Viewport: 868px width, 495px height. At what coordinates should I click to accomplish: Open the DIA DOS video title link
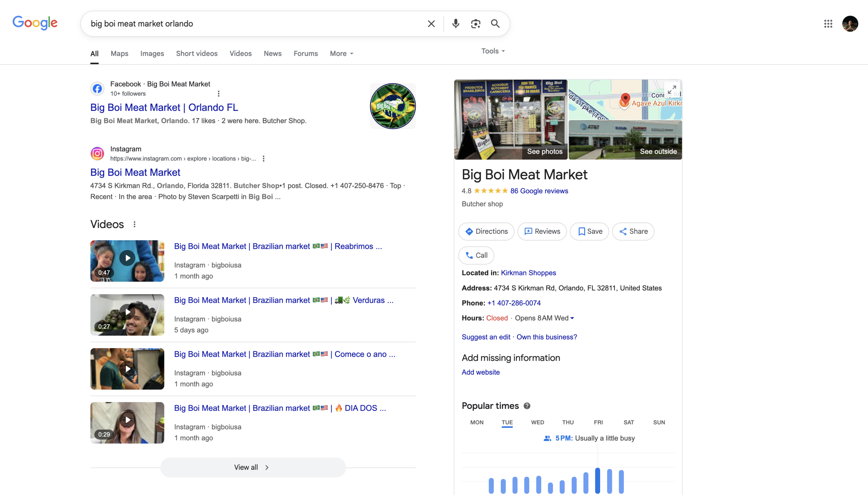[280, 408]
